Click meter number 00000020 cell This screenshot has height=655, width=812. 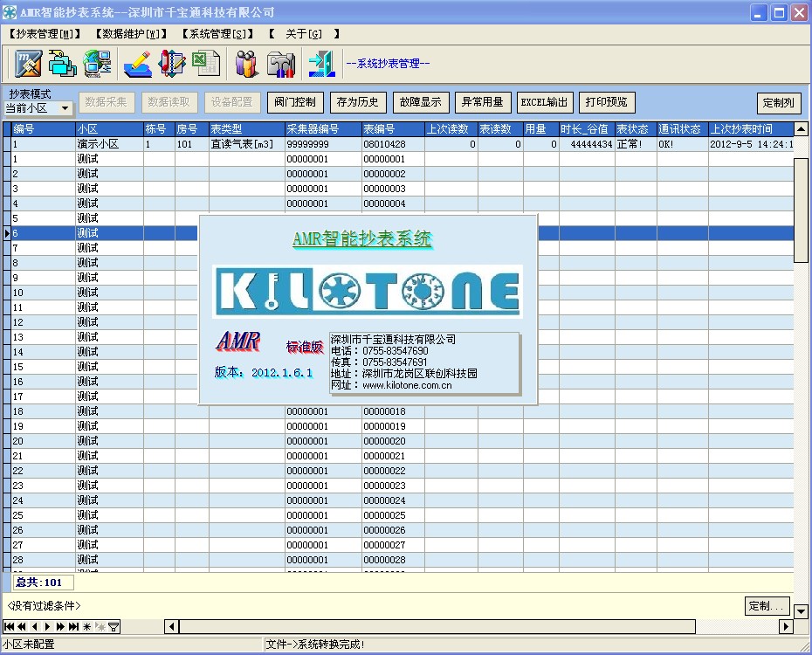click(x=393, y=441)
